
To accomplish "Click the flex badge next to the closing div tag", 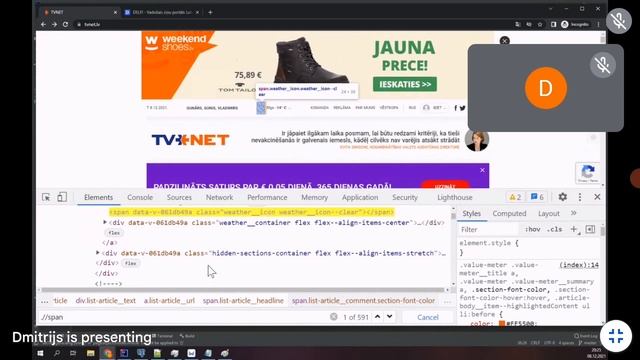I will [131, 263].
